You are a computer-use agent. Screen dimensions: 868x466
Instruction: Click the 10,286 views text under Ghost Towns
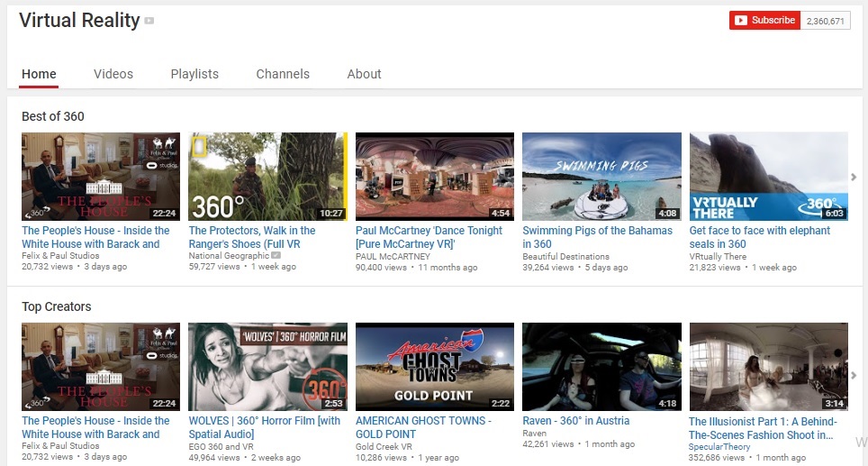[381, 458]
